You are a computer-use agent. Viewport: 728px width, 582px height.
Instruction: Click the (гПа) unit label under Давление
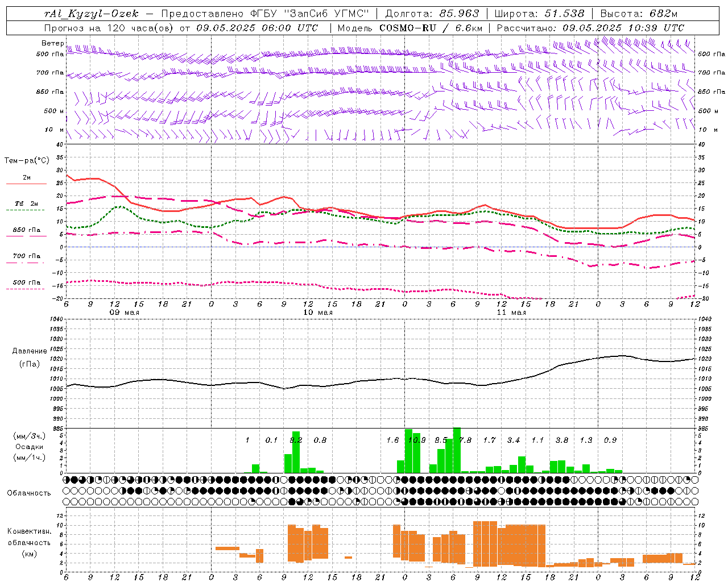tap(30, 364)
